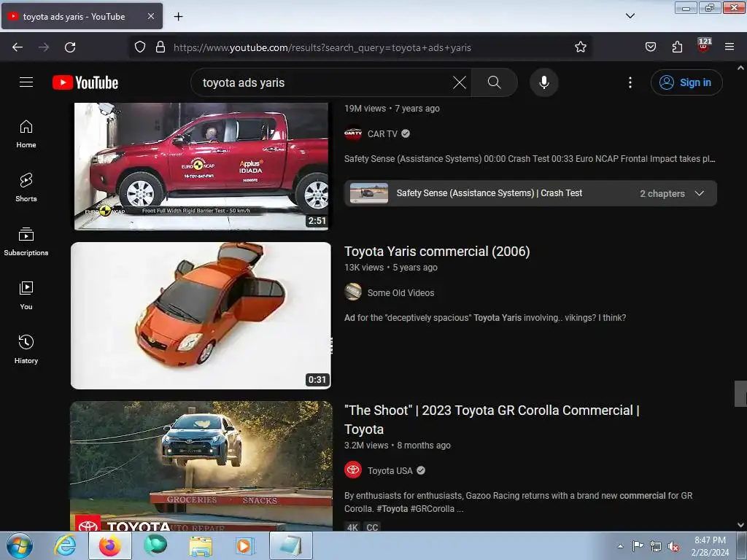Open the Firefox application menu
This screenshot has width=747, height=560.
pyautogui.click(x=729, y=47)
